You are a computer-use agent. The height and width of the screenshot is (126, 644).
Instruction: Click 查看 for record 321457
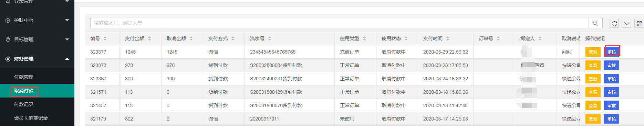593,105
